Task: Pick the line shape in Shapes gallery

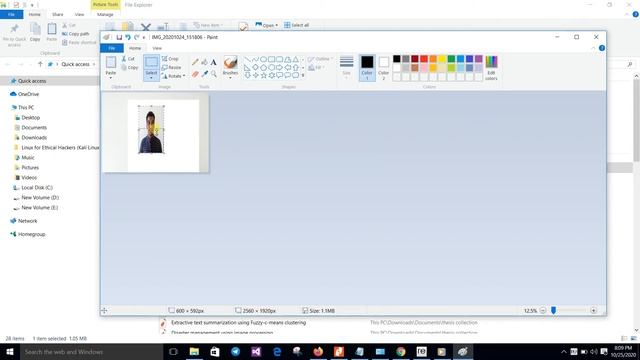Action: pyautogui.click(x=247, y=60)
